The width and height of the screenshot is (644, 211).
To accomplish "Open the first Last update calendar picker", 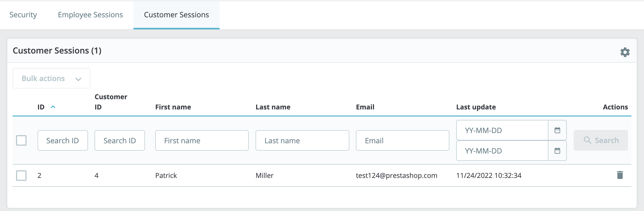I will 557,130.
